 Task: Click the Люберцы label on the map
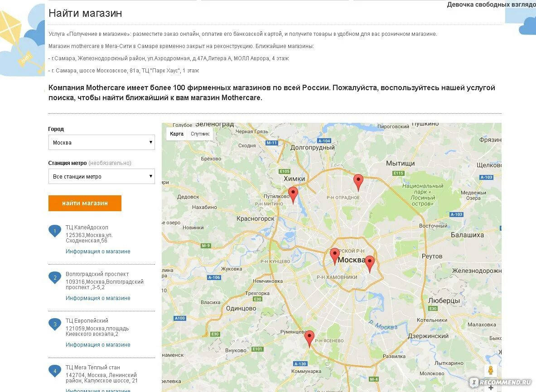pyautogui.click(x=444, y=301)
